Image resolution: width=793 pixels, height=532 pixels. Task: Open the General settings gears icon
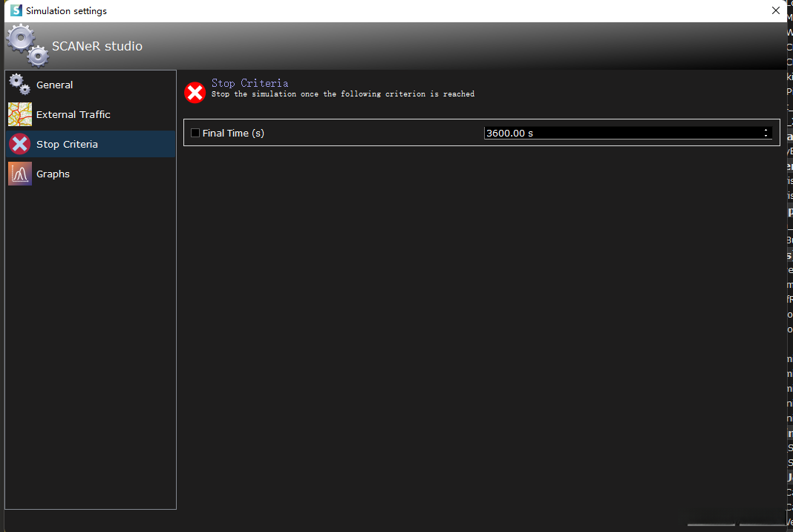20,85
